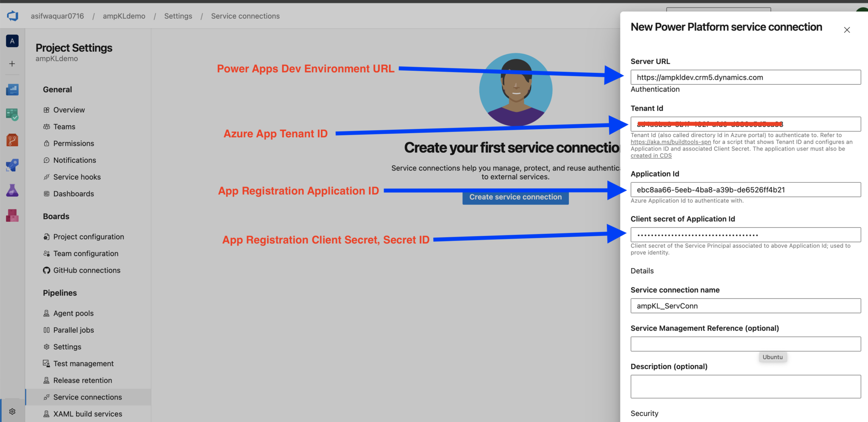Select the Repos branch icon

click(12, 140)
